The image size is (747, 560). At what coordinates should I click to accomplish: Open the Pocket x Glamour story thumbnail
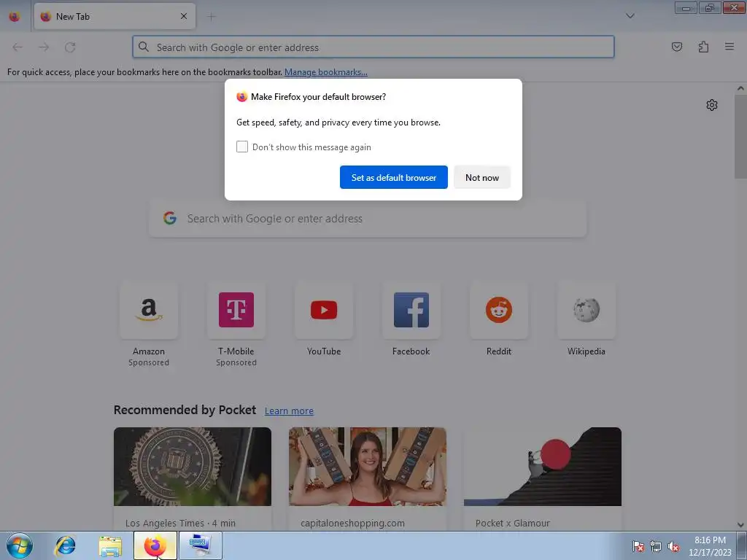coord(543,467)
